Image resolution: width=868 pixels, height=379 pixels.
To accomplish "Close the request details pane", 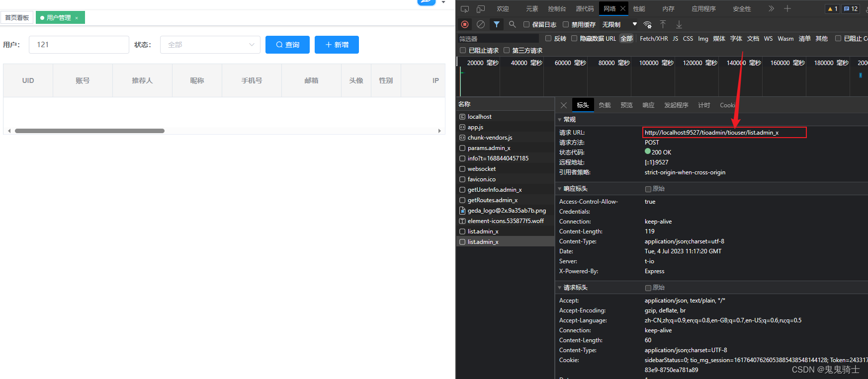I will point(564,105).
